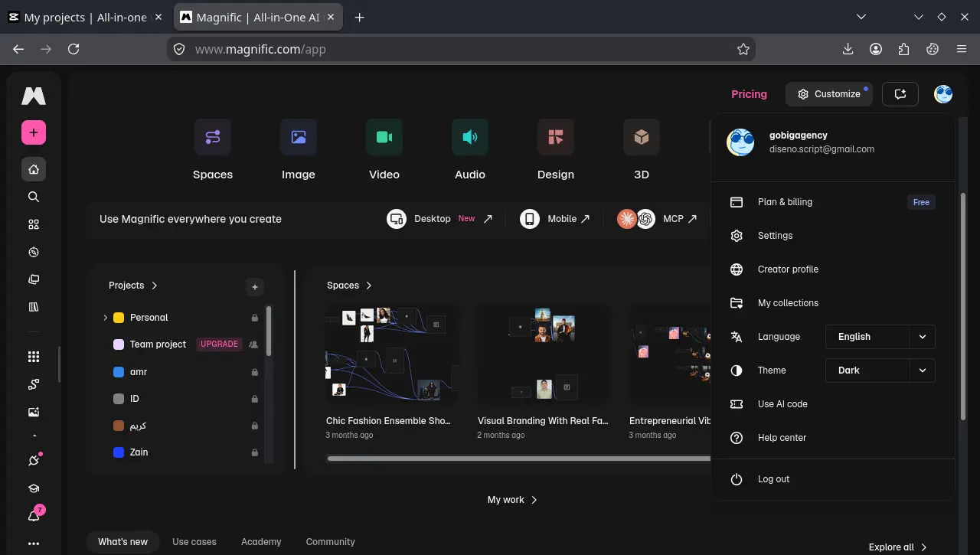Open the compass explore icon in sidebar
980x555 pixels.
34,252
